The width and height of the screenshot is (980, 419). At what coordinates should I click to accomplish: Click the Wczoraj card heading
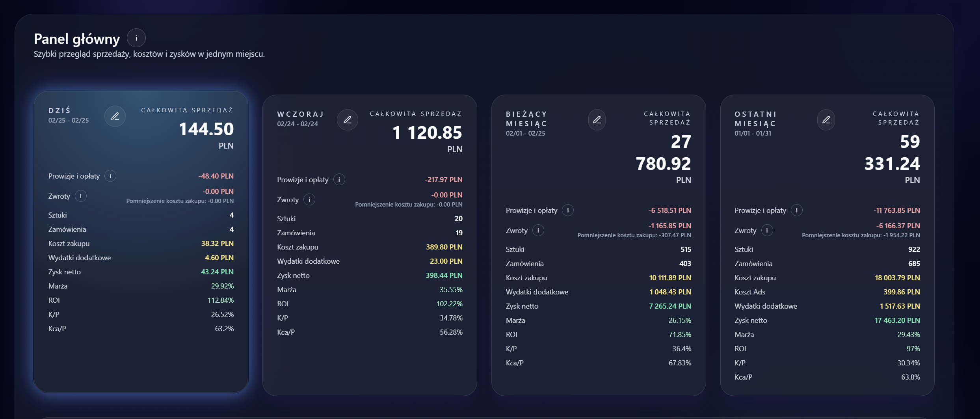[x=300, y=114]
